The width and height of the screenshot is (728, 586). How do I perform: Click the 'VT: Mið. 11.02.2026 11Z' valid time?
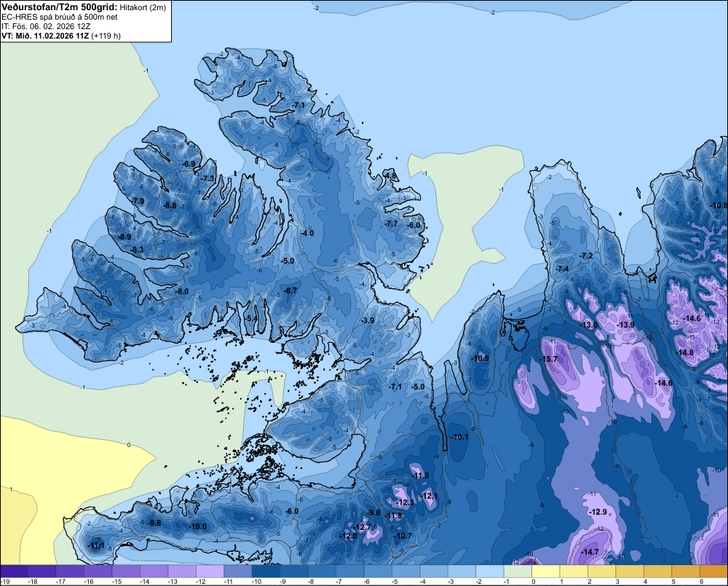tap(45, 36)
